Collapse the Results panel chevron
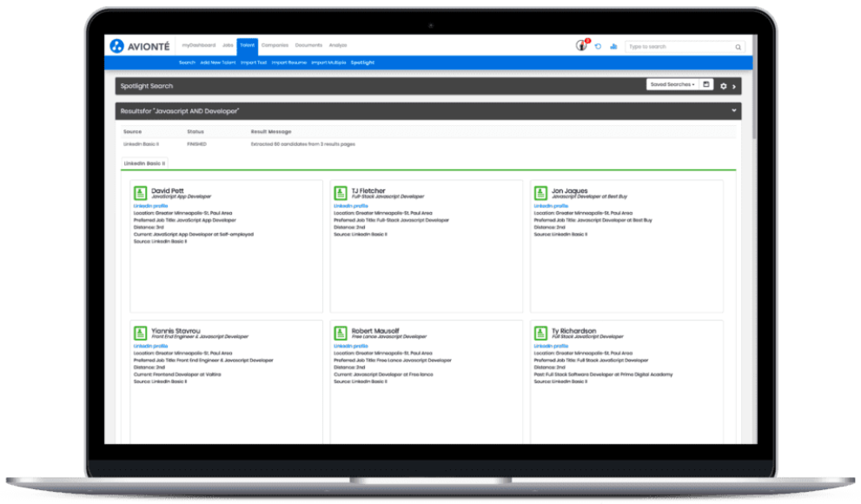 tap(733, 111)
